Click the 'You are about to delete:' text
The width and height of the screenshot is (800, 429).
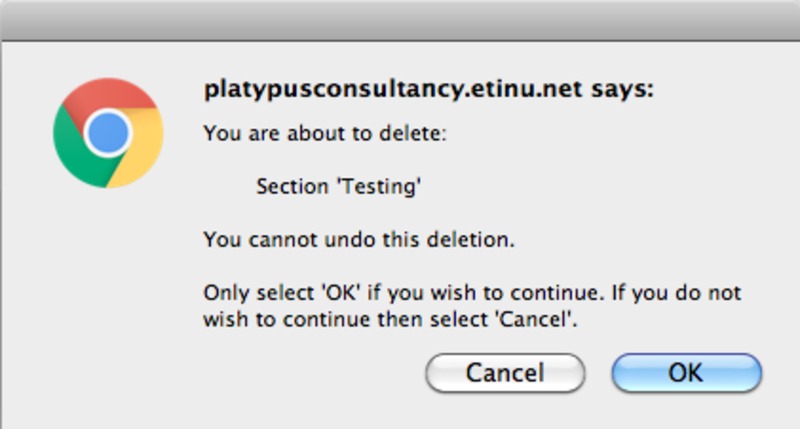click(325, 132)
